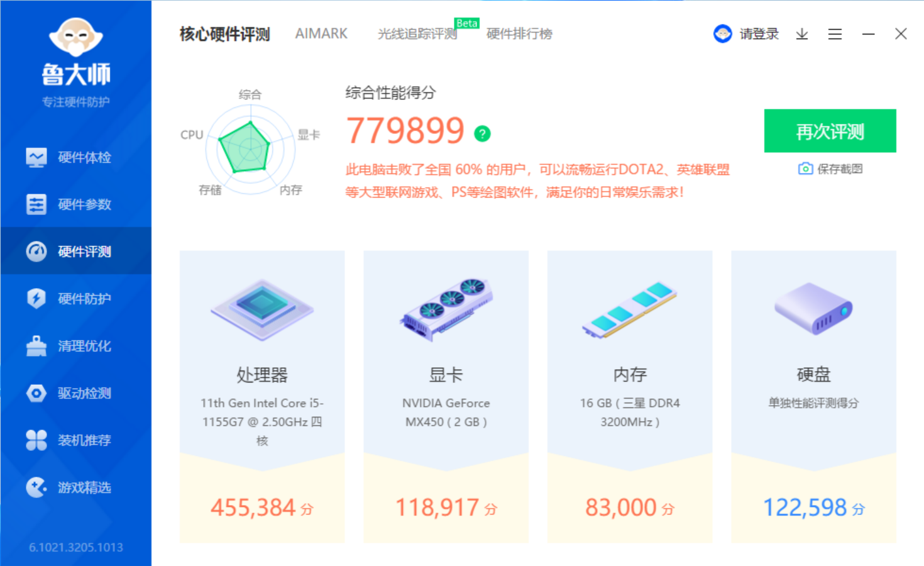Screen dimensions: 924x566
Task: Open 装机推荐 in sidebar
Action: click(75, 440)
